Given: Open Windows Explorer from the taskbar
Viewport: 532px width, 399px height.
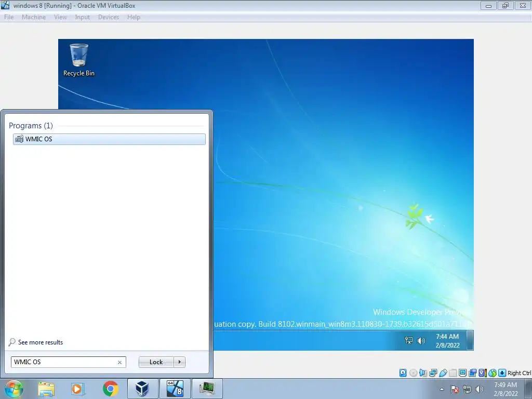Looking at the screenshot, I should click(x=46, y=389).
